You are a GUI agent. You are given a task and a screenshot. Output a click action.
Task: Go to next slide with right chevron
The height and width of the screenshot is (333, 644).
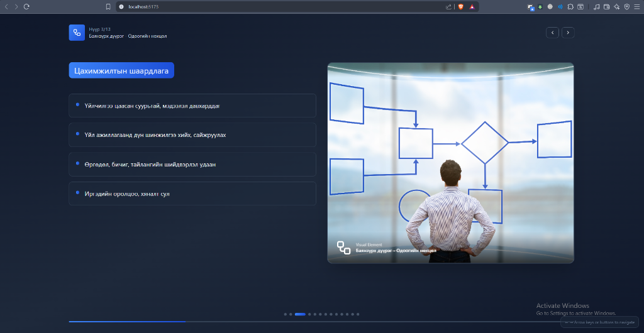[x=568, y=33]
